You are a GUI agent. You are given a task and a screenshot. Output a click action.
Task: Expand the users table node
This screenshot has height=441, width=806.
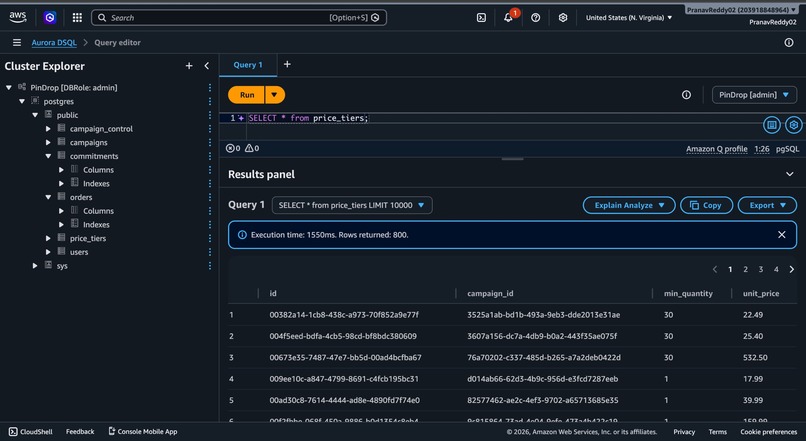[x=48, y=252]
